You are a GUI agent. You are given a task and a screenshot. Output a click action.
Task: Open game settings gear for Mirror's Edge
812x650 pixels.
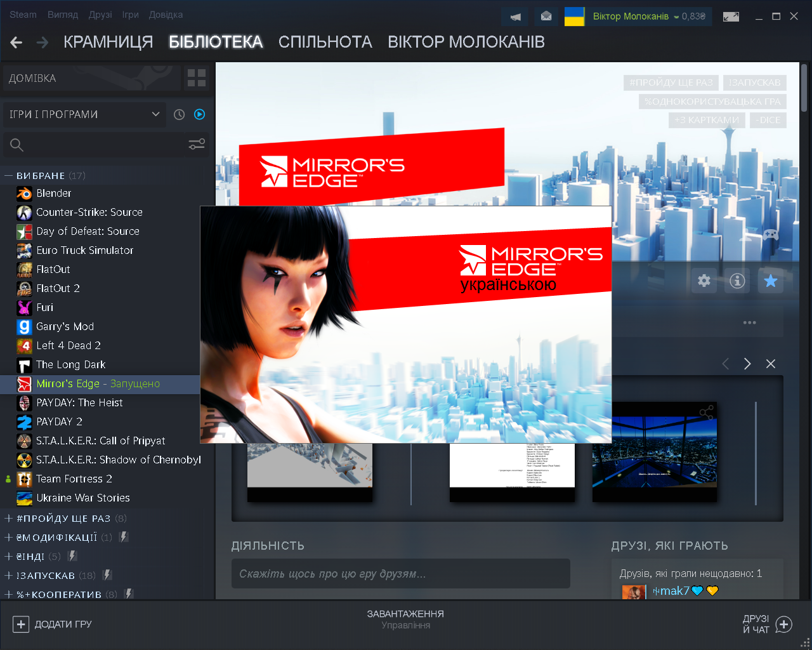point(704,281)
